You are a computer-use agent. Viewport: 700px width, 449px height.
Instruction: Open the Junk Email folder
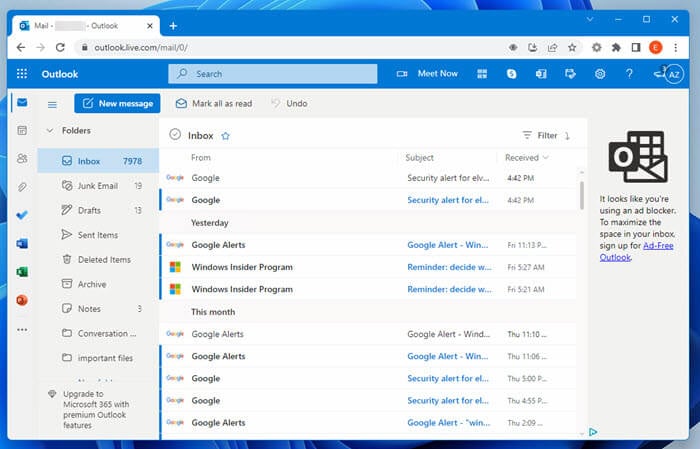point(98,186)
